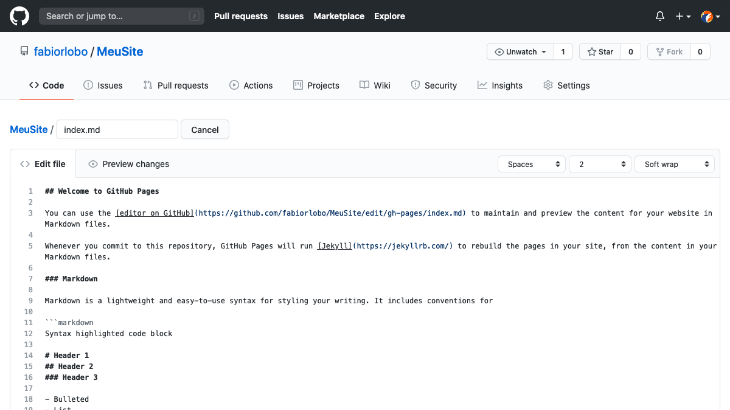
Task: Open the notifications bell
Action: [660, 16]
